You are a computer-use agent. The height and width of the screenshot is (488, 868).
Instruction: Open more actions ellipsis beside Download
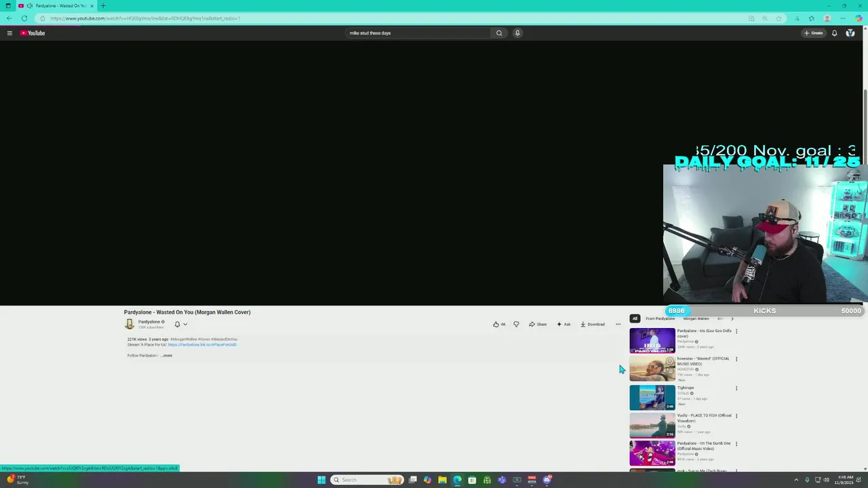pos(618,324)
